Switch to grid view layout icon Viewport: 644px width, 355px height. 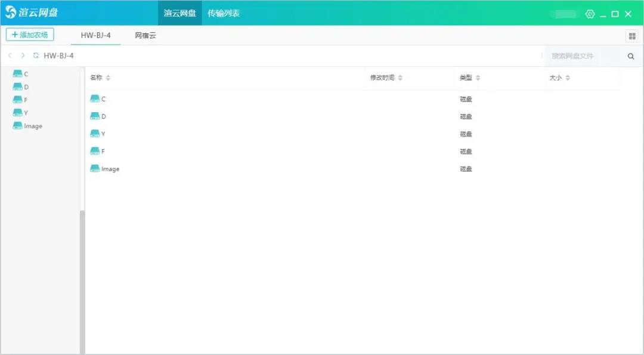[631, 36]
